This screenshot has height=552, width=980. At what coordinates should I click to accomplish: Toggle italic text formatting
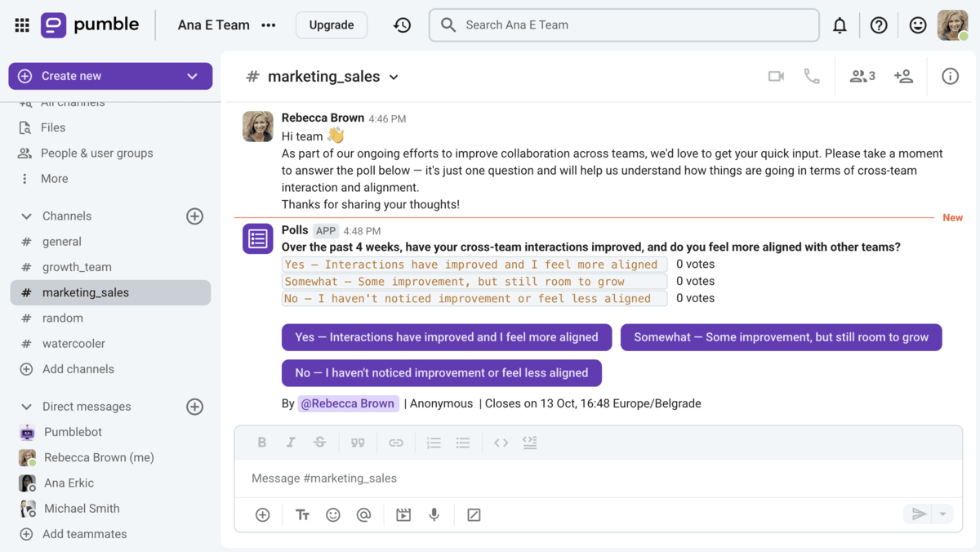click(x=290, y=443)
